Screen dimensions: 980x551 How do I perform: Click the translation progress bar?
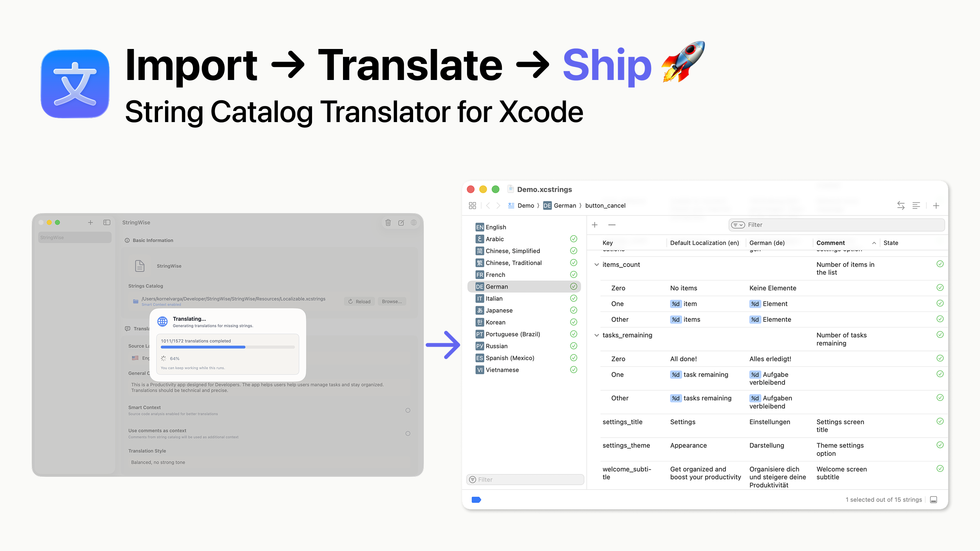tap(228, 347)
